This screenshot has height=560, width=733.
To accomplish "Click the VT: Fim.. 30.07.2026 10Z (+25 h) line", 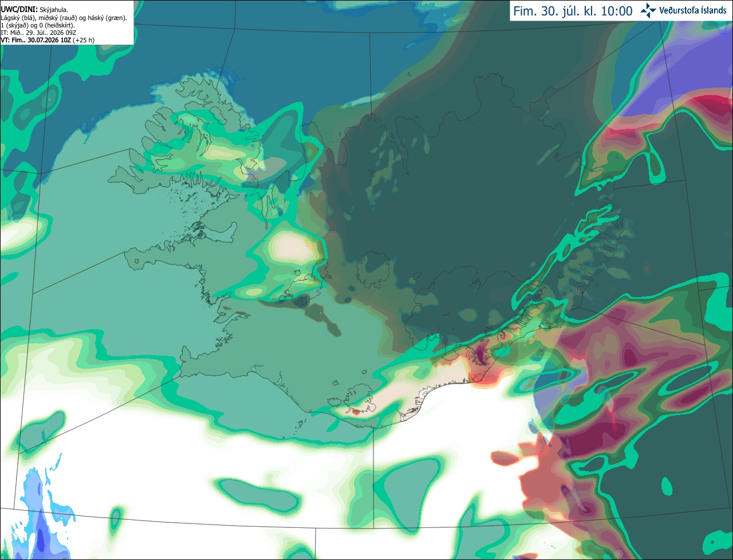I will (48, 40).
